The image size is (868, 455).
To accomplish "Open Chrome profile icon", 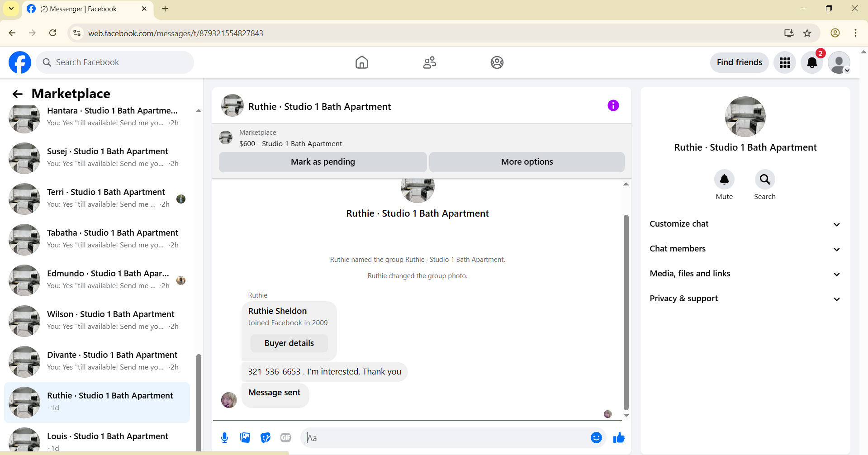I will (x=835, y=33).
